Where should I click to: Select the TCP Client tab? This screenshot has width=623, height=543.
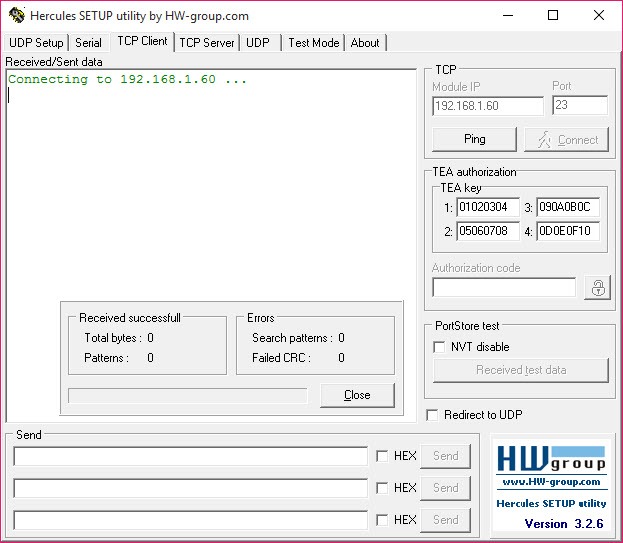click(142, 41)
